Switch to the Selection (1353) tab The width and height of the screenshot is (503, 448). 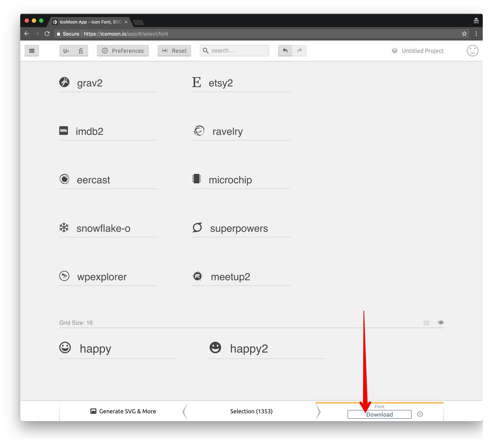(252, 411)
